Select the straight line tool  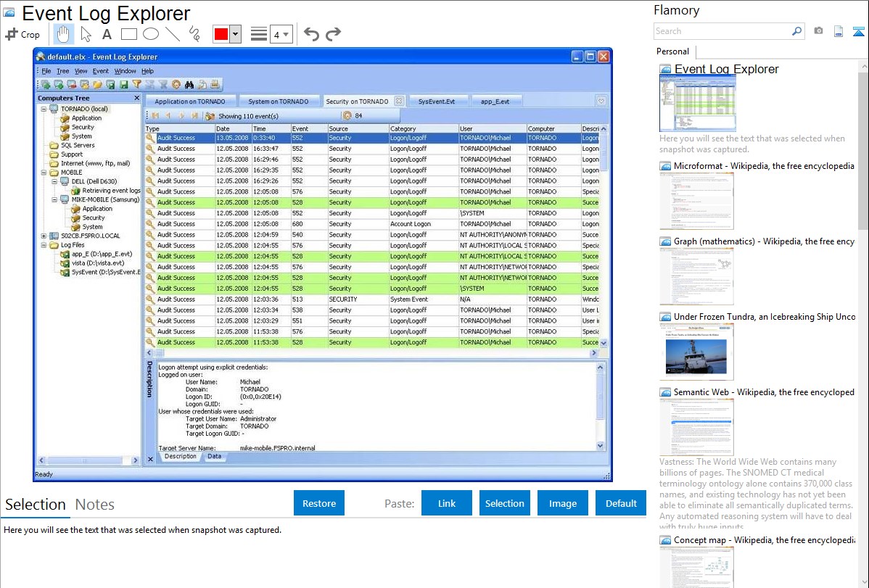click(x=173, y=34)
